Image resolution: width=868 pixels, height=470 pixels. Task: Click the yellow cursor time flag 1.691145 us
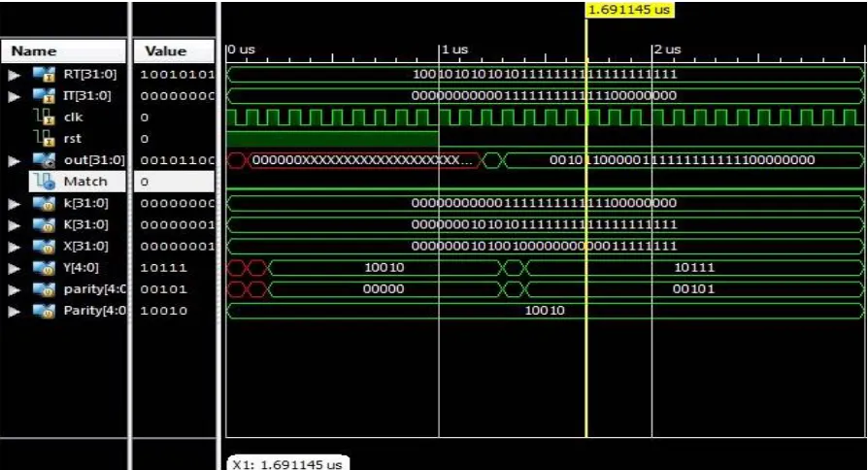tap(629, 10)
